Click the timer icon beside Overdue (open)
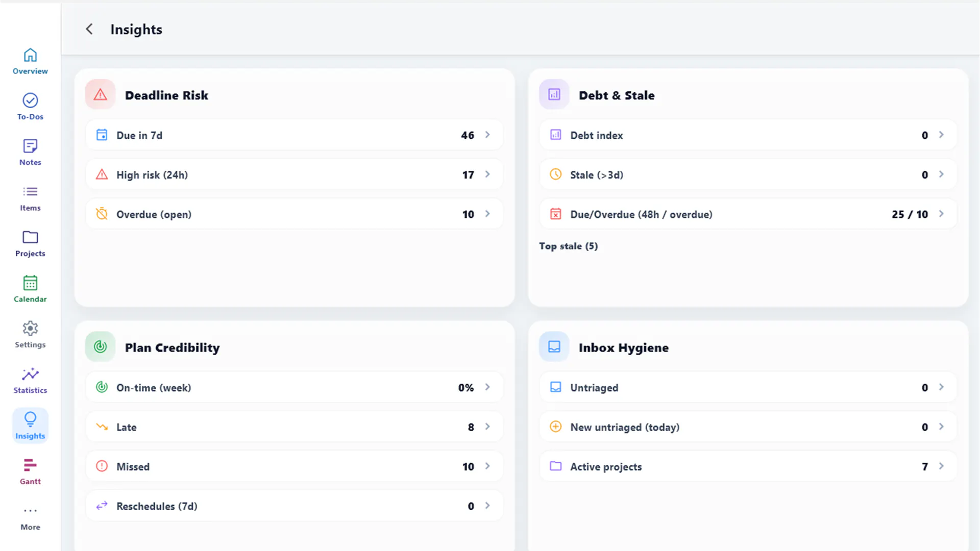This screenshot has height=551, width=980. coord(102,214)
